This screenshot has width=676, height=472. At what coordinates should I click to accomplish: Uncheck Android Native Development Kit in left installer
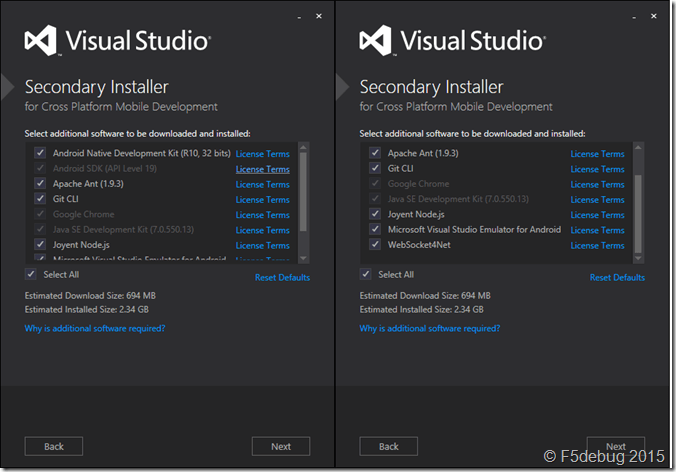40,153
